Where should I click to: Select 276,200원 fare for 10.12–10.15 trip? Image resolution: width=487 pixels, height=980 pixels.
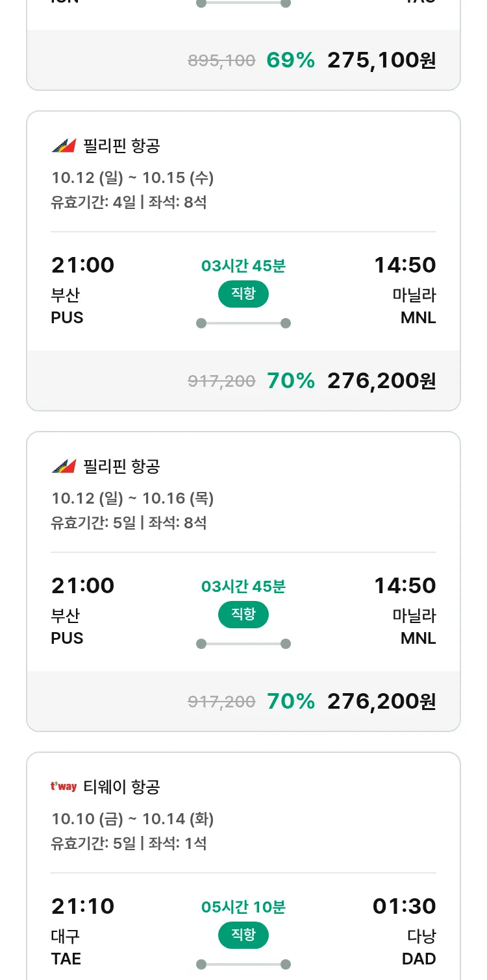point(381,381)
